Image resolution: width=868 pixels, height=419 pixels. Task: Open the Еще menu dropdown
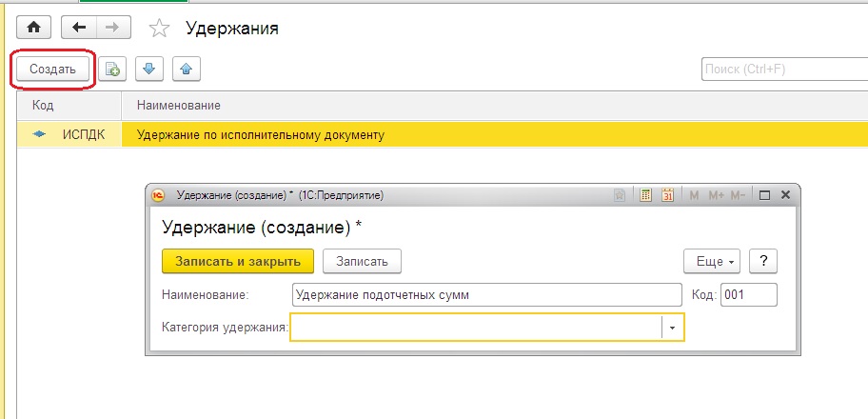coord(711,262)
